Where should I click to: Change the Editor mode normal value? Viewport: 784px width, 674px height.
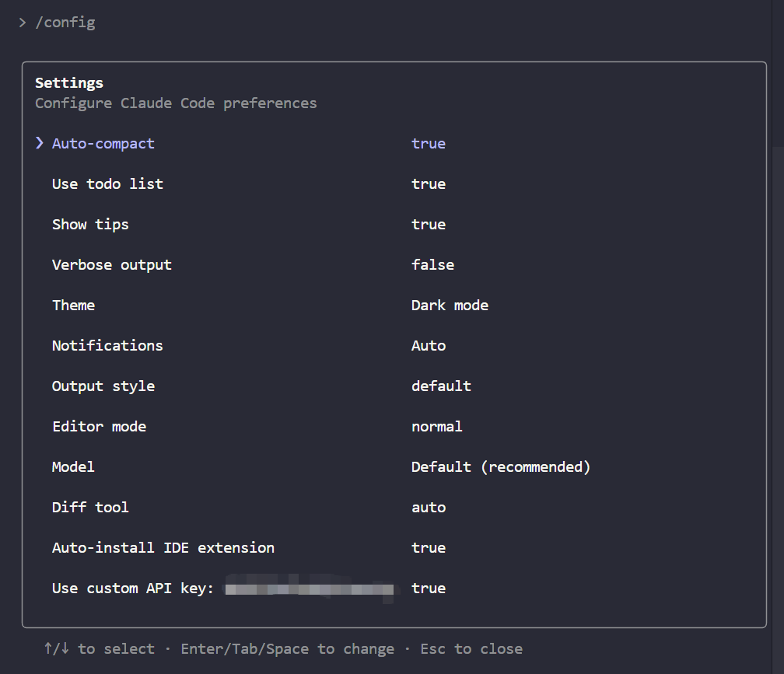point(436,427)
